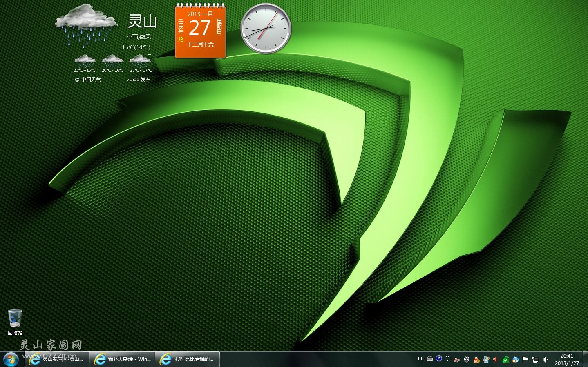Viewport: 588px width, 367px height.
Task: Switch to the 猫扑大杂烩 Internet Explorer window
Action: coord(122,359)
